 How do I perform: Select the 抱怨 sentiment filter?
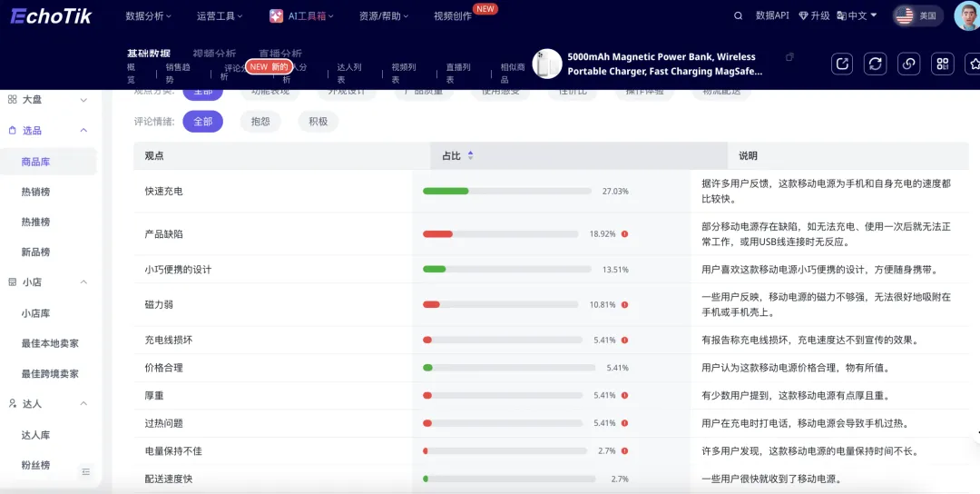(x=260, y=122)
